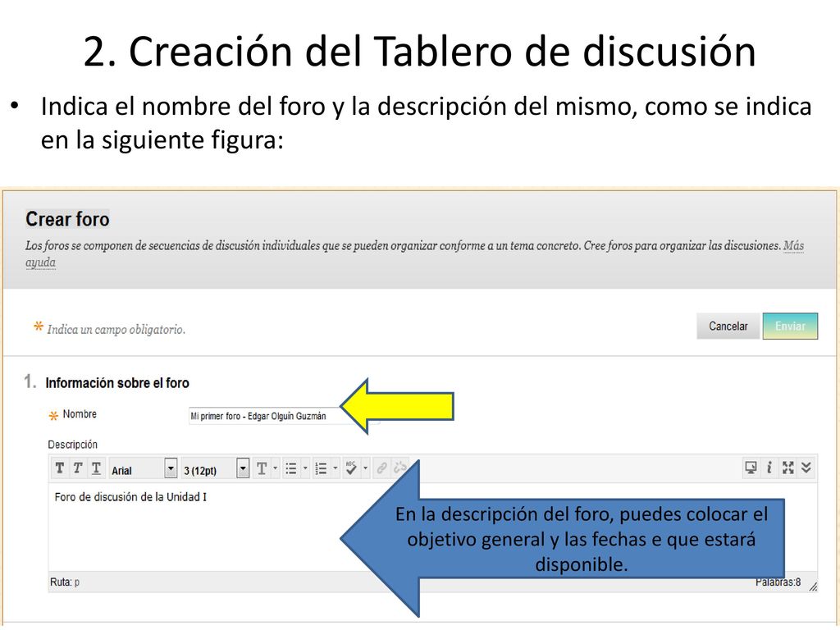Image resolution: width=840 pixels, height=630 pixels.
Task: Open the Más ayuda link
Action: tap(794, 246)
